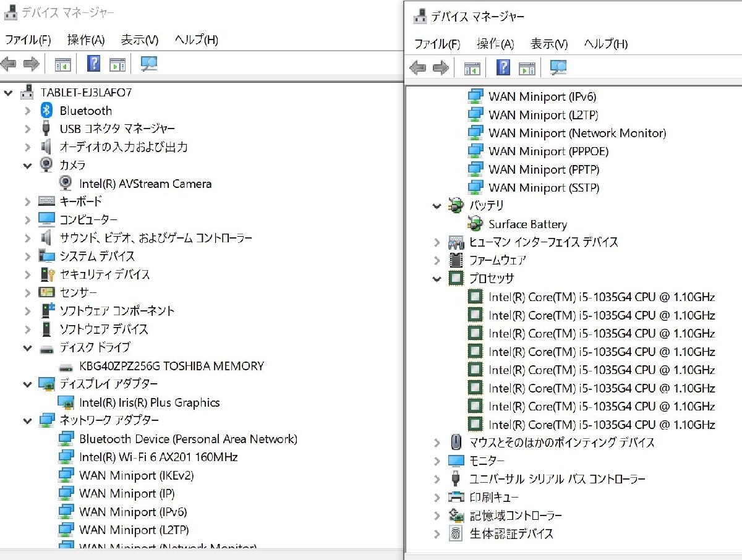Click the セキュリティ デバイス category icon
742x560 pixels.
click(x=47, y=274)
